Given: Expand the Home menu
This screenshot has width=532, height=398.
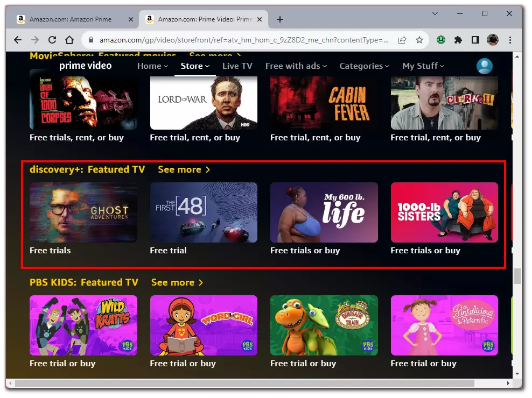Looking at the screenshot, I should tap(153, 66).
